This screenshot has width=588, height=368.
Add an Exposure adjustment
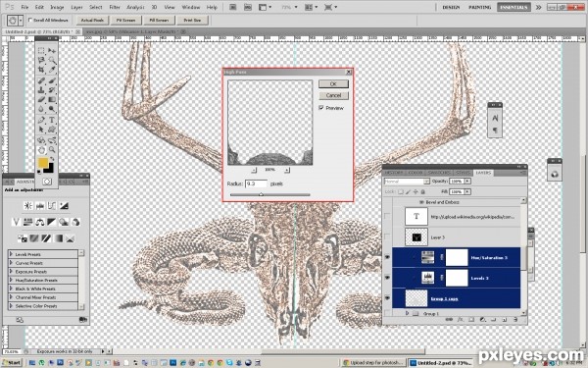click(64, 205)
